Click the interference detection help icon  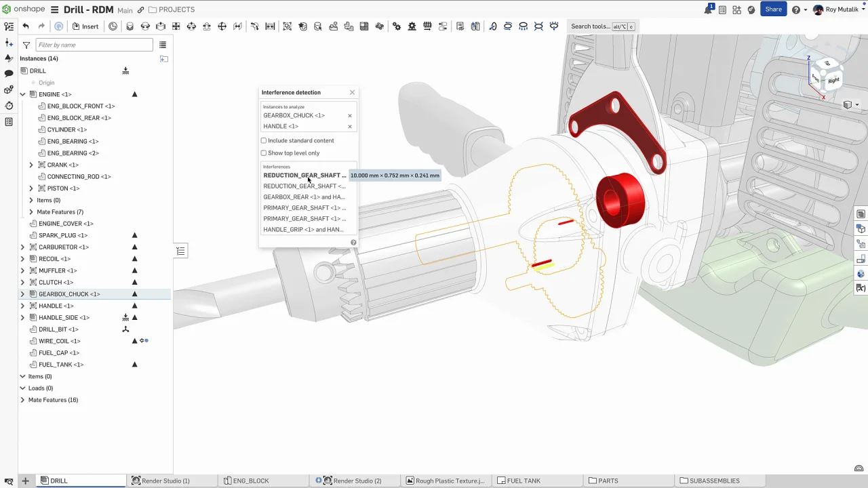pyautogui.click(x=353, y=242)
